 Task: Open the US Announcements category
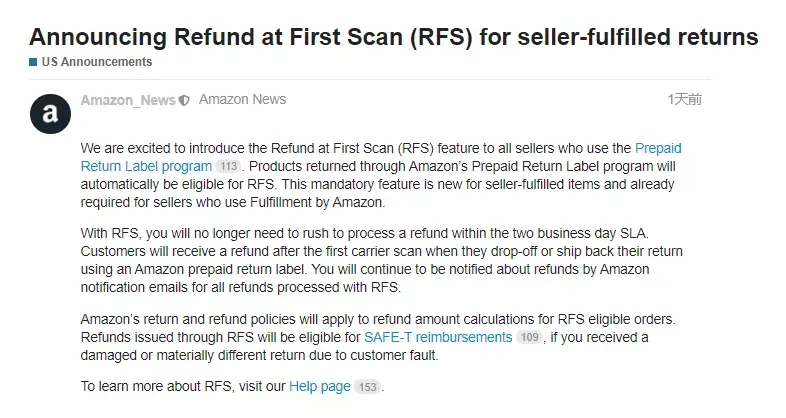[x=97, y=62]
